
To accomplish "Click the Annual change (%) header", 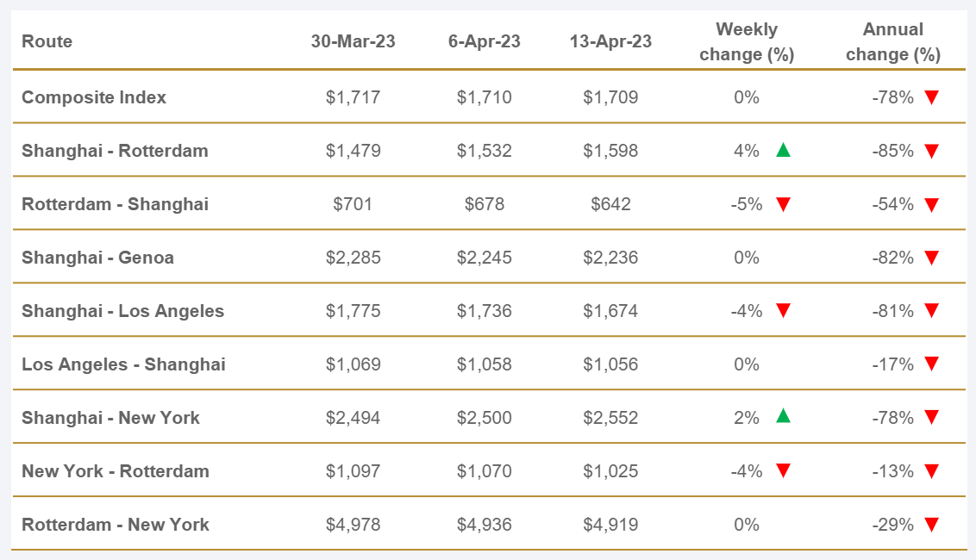I will [892, 41].
